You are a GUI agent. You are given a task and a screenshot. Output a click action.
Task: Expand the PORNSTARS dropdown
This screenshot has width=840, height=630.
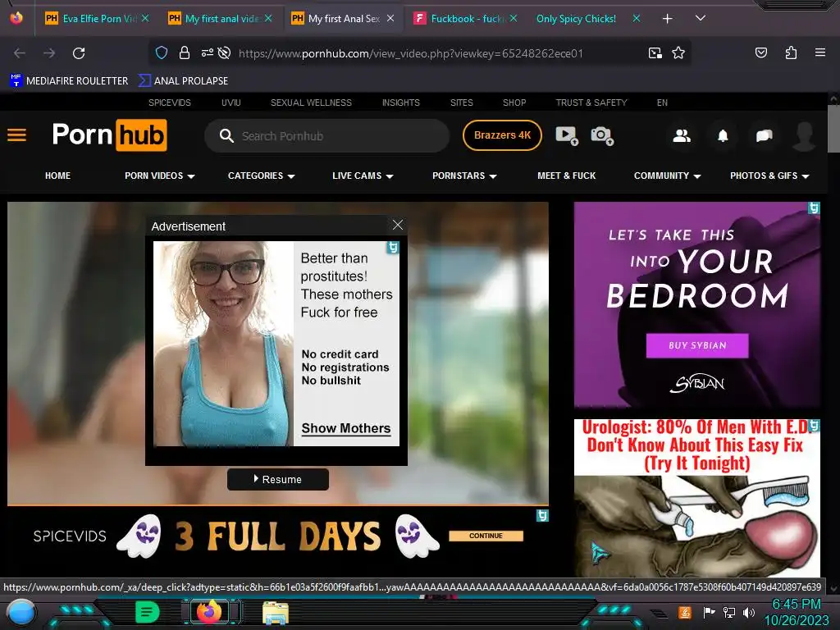(x=464, y=176)
